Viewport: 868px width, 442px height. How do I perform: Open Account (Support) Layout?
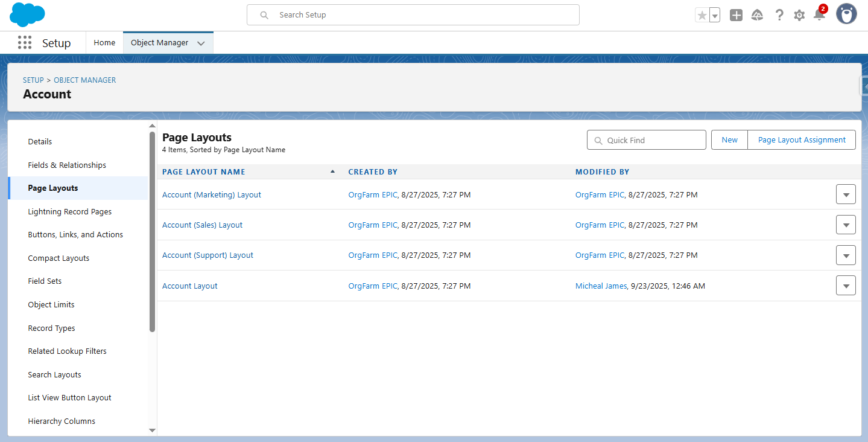[x=207, y=255]
